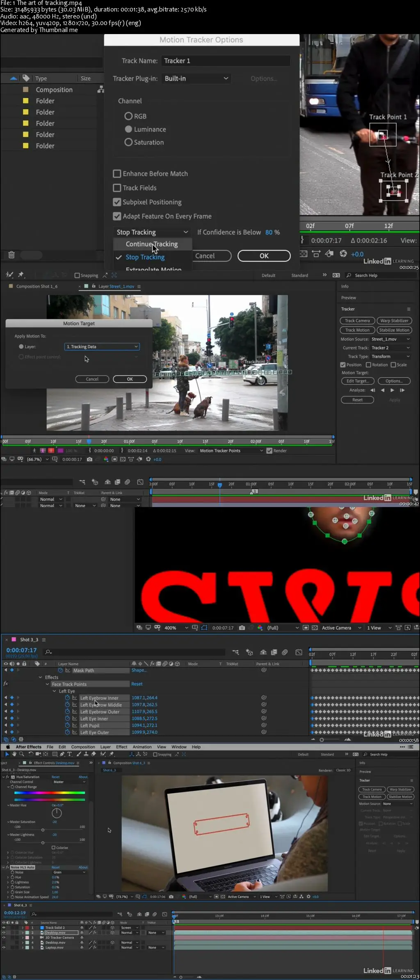
Task: Click the Edit Target... button in Tracker
Action: click(x=357, y=381)
